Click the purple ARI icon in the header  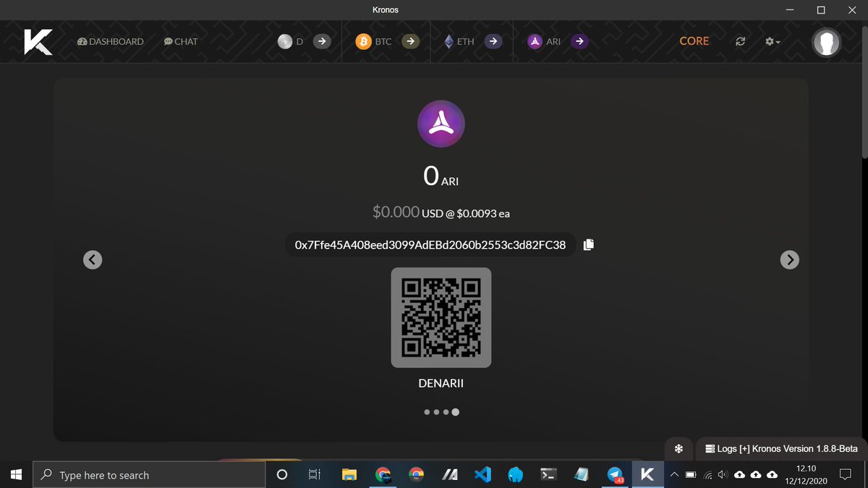(535, 42)
